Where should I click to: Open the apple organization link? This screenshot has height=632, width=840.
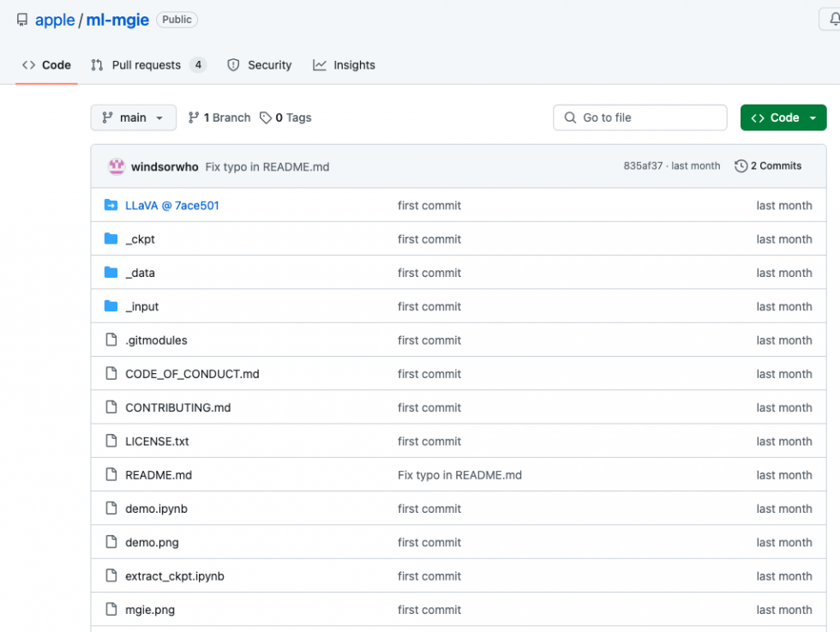click(53, 19)
